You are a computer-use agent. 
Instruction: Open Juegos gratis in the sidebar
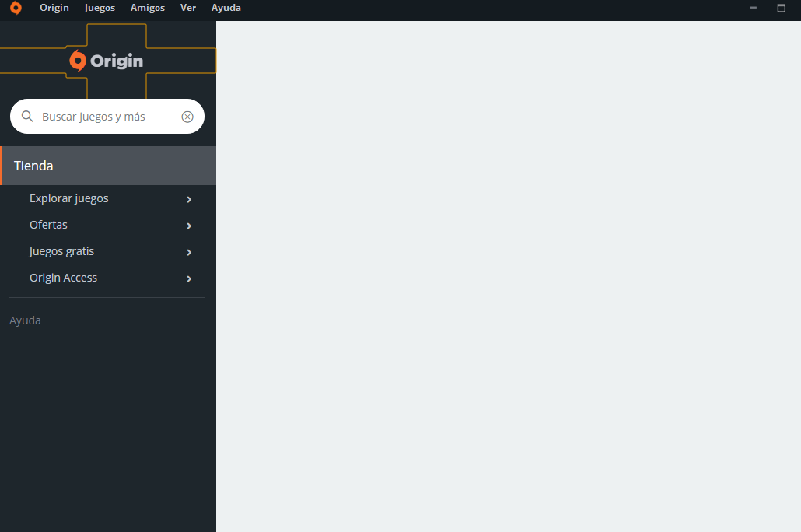coord(61,251)
